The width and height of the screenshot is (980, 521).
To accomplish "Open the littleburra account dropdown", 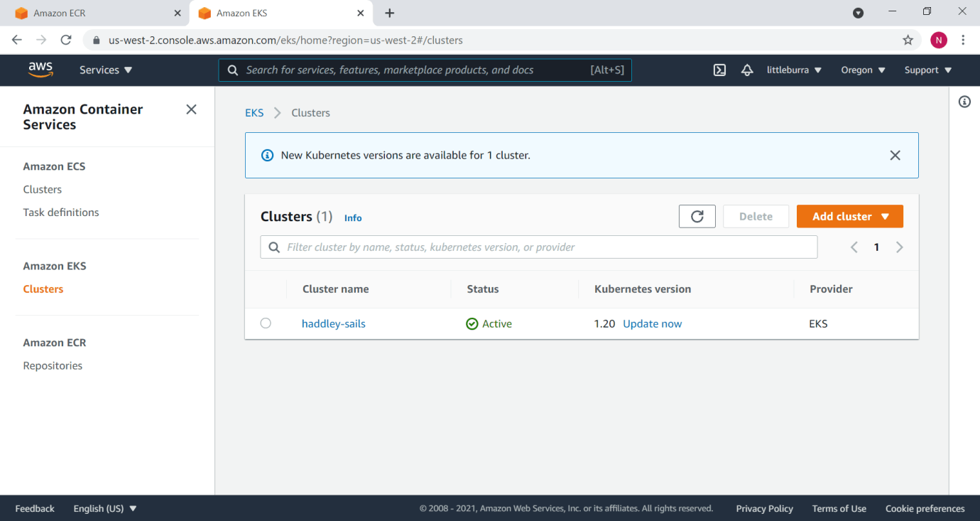I will (x=794, y=70).
